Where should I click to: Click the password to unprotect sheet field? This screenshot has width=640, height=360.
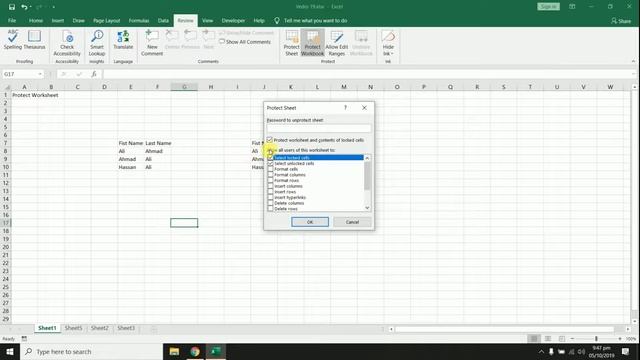click(x=319, y=128)
